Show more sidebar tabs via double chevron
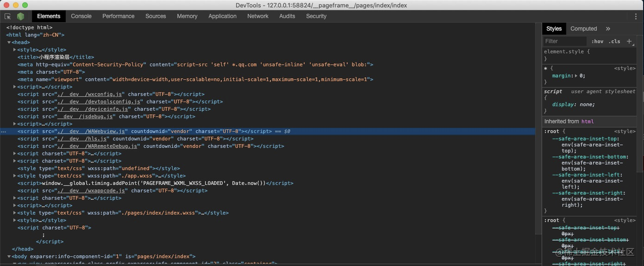Viewport: 644px width, 266px height. pos(608,29)
